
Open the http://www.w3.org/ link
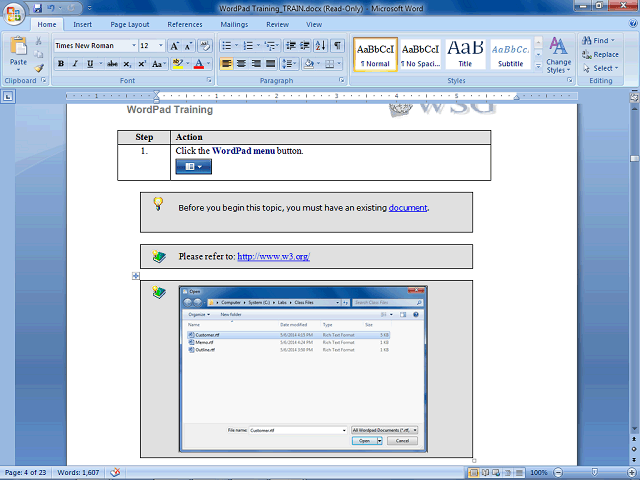(x=273, y=256)
